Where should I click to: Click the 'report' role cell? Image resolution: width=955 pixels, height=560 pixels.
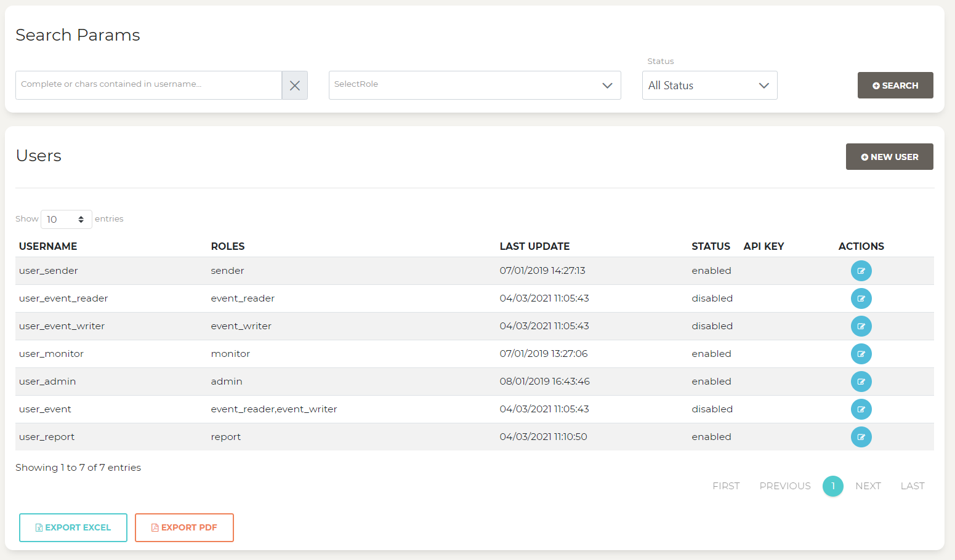(226, 437)
